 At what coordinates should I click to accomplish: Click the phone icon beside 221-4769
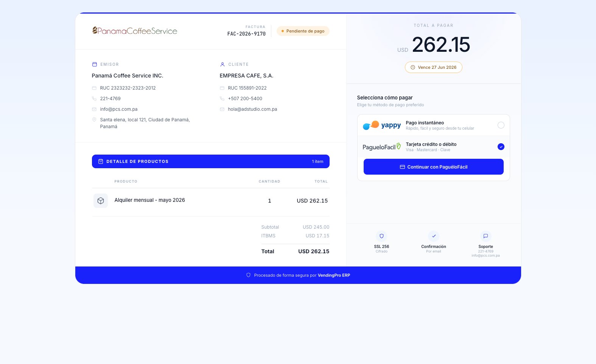94,99
